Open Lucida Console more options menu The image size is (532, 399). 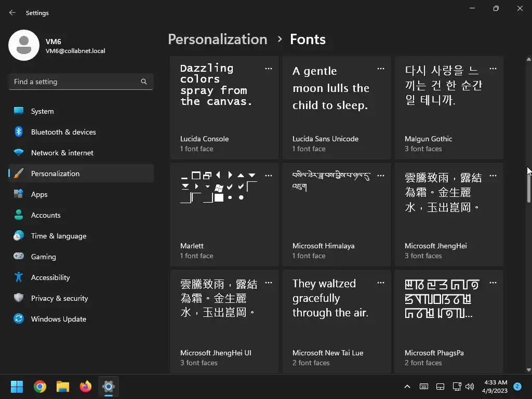click(269, 69)
